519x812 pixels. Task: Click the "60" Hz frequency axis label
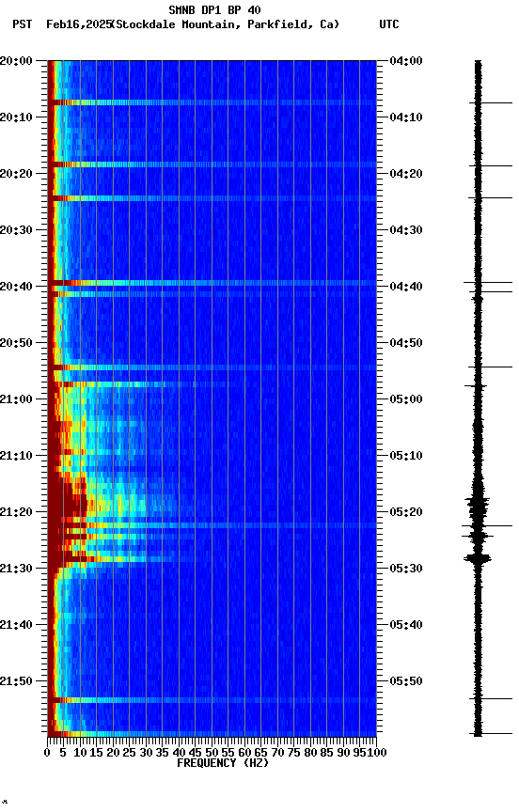244,753
